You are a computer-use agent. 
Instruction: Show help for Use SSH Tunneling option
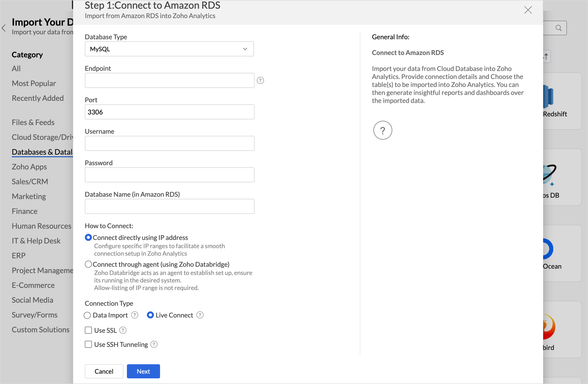tap(154, 345)
